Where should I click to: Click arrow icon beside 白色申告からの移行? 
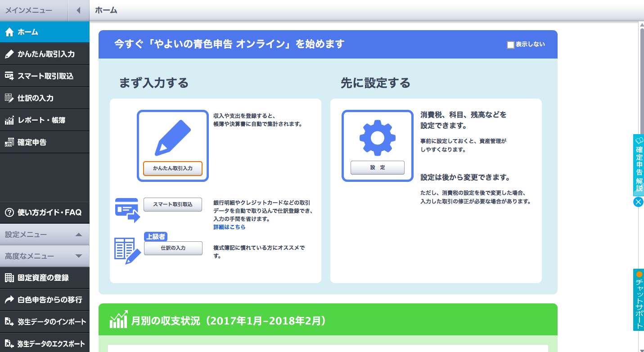(9, 300)
